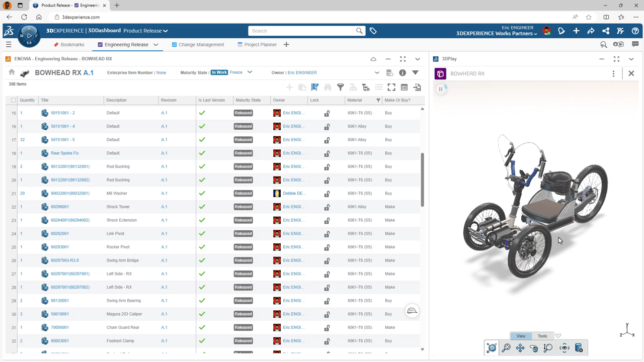The width and height of the screenshot is (644, 362).
Task: Toggle lock for 70056001 Chain Guard Rear row
Action: point(327,328)
